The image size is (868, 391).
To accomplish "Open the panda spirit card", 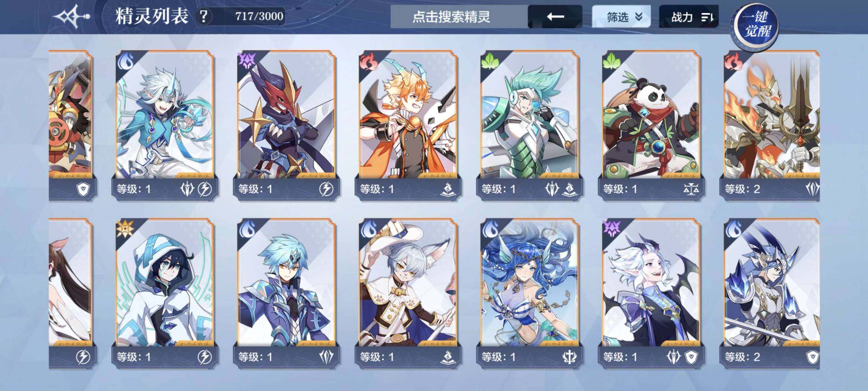I will click(x=651, y=124).
